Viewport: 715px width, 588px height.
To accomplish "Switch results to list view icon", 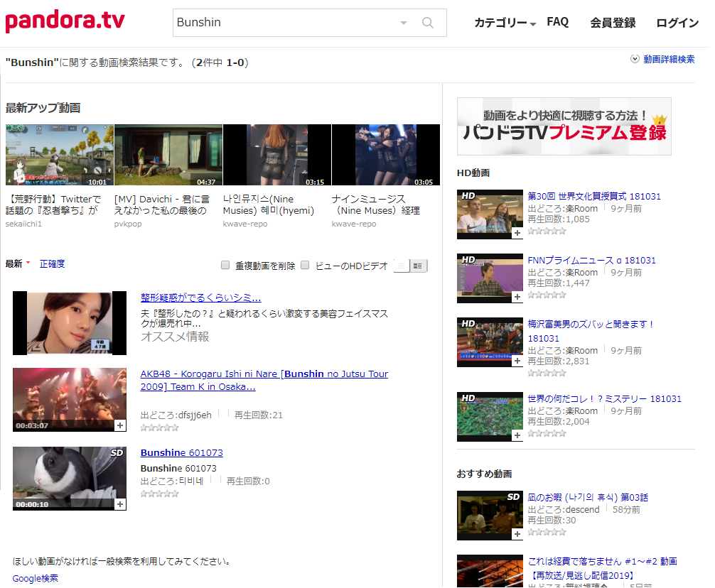I will click(402, 266).
